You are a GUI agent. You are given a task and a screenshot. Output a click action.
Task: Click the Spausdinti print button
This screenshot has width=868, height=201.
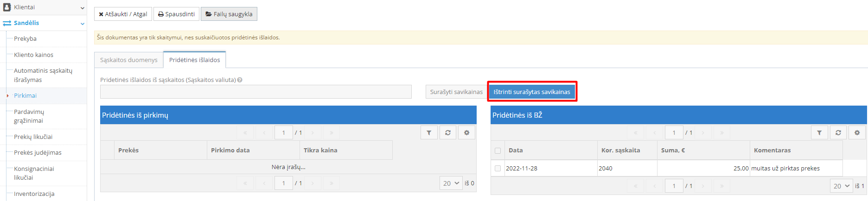click(176, 14)
